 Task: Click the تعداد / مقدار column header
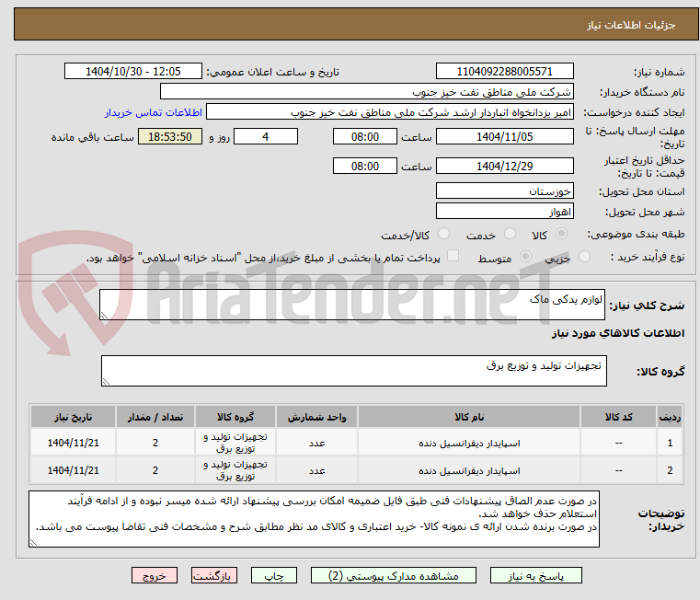(155, 417)
